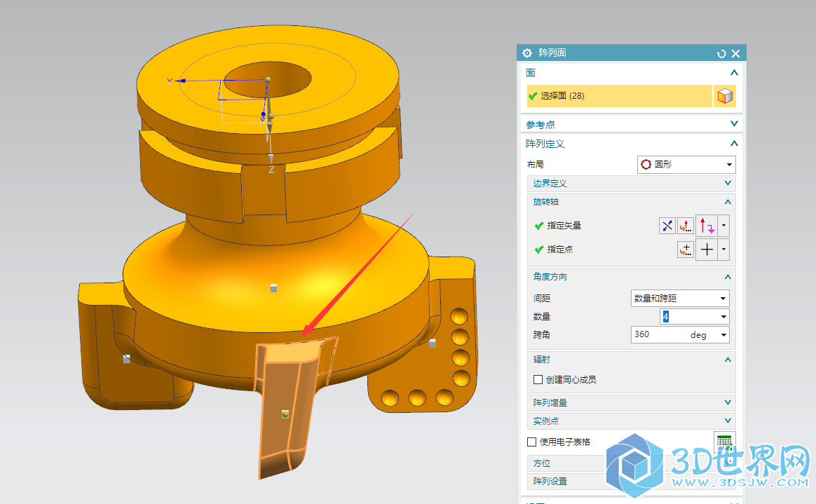Select the yellow point handle on the highlighted rib
The image size is (816, 504).
[x=285, y=414]
